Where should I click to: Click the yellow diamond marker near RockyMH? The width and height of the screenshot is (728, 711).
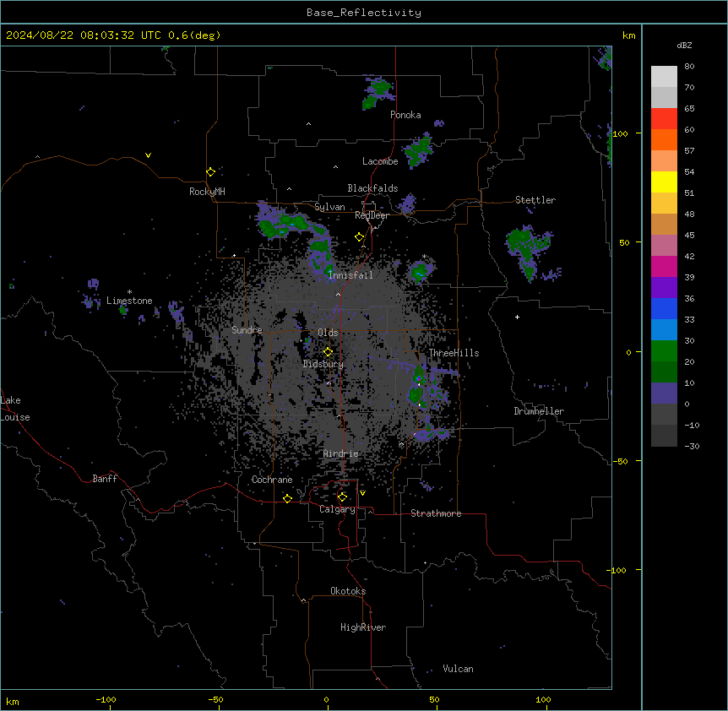[211, 171]
